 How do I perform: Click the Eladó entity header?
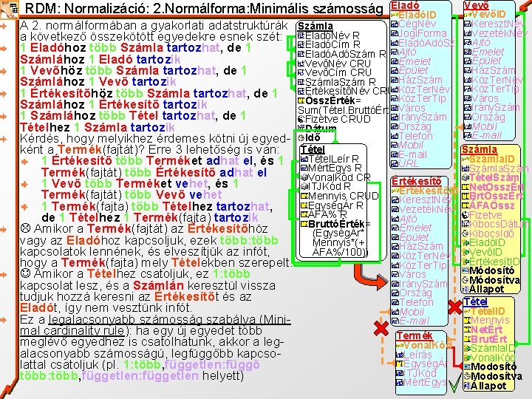click(405, 5)
